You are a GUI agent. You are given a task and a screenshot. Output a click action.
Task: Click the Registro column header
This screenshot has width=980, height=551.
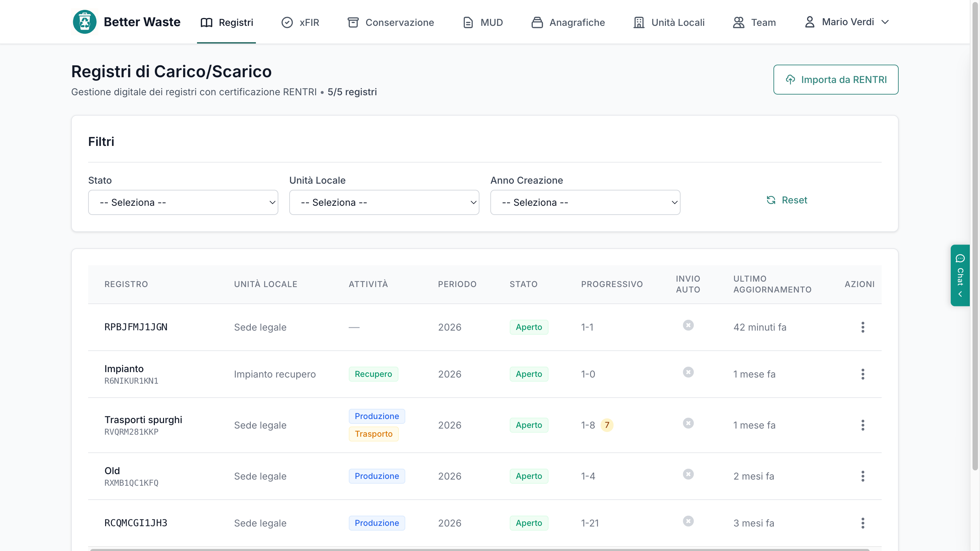(126, 284)
